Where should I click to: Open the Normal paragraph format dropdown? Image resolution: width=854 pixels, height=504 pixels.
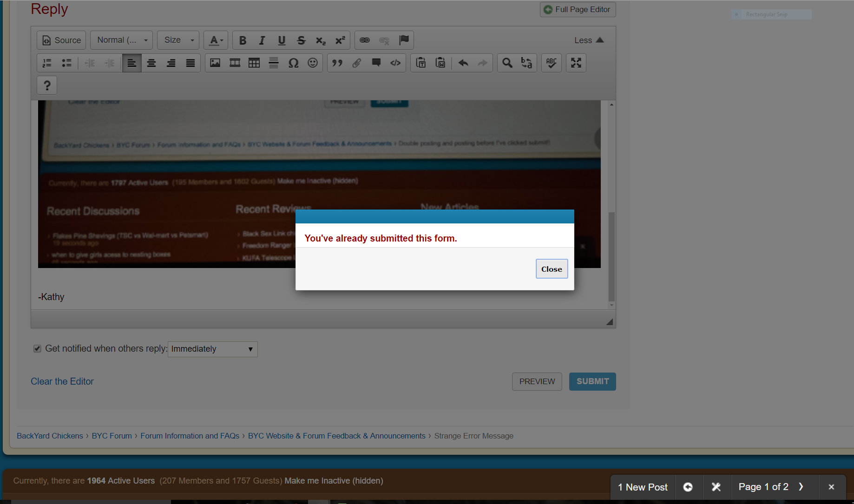click(122, 40)
